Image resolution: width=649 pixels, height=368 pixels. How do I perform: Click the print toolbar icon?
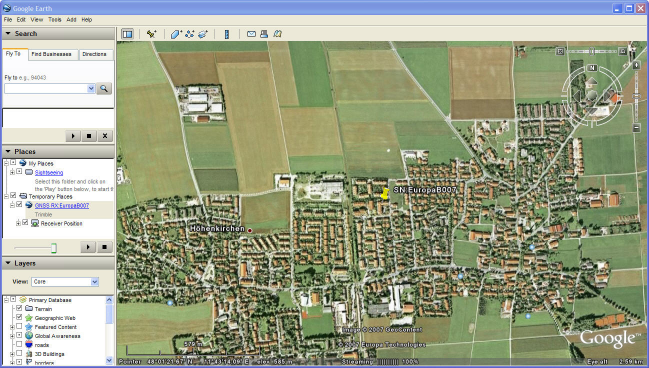point(264,34)
